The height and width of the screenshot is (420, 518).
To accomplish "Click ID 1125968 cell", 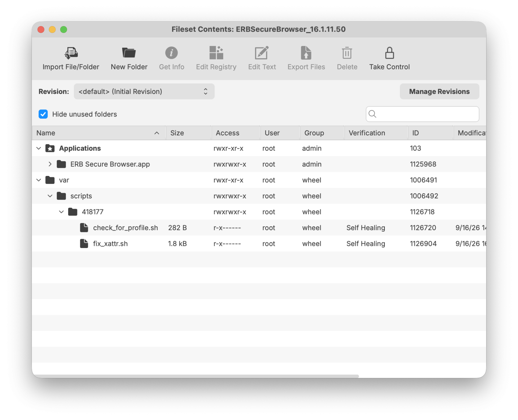I will pos(423,164).
